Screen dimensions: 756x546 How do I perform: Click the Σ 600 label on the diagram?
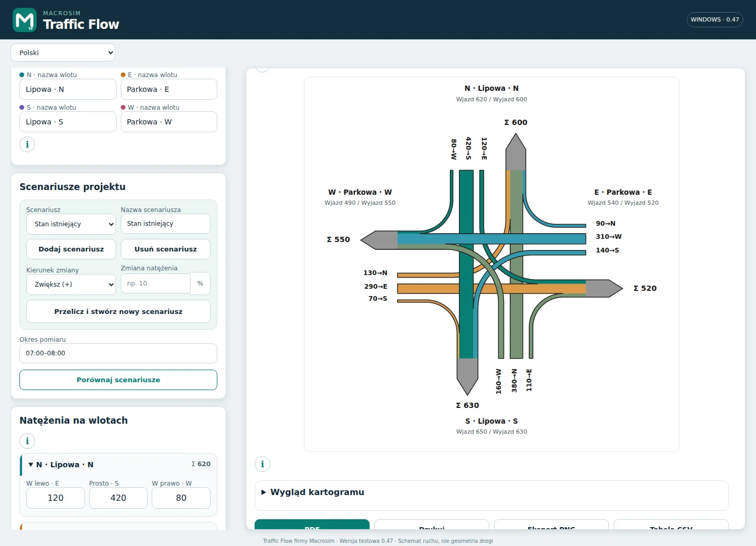coord(516,122)
